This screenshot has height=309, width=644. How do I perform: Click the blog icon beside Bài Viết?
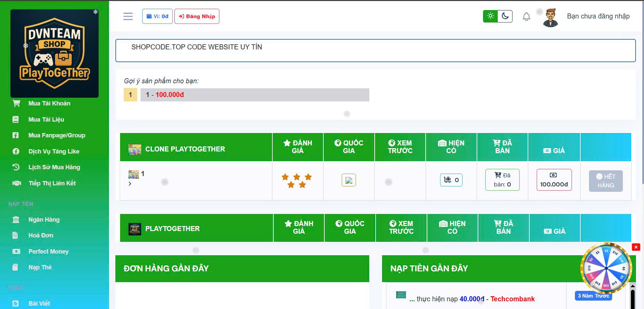15,303
